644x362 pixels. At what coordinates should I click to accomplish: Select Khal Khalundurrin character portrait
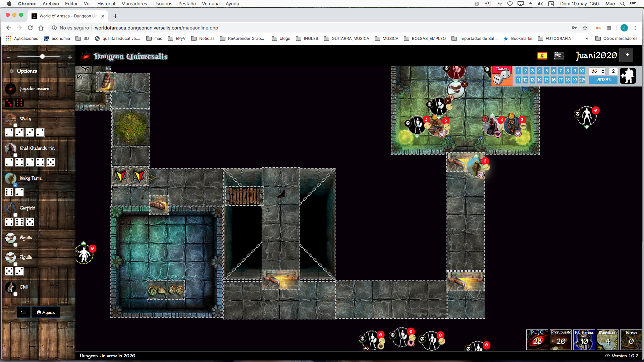click(x=10, y=148)
